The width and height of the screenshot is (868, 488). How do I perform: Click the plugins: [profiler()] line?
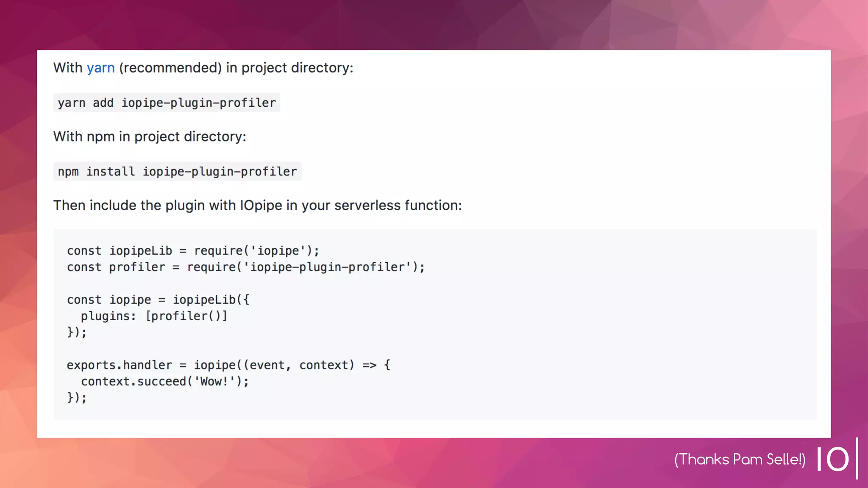[154, 316]
